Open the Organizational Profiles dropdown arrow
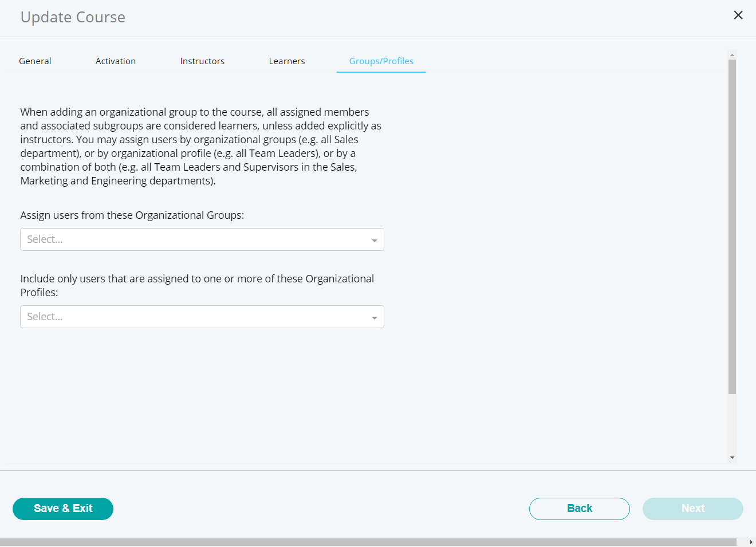The image size is (756, 547). 375,317
